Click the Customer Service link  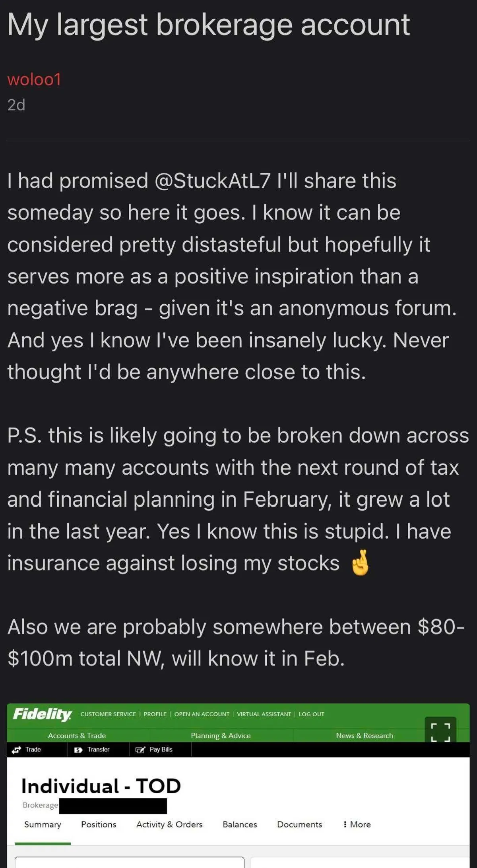(108, 714)
